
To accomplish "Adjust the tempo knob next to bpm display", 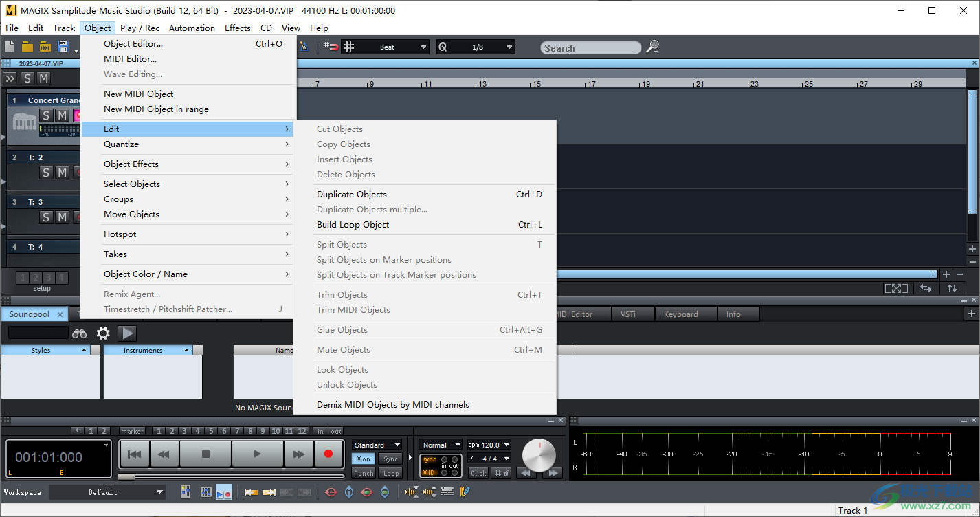I will [539, 454].
